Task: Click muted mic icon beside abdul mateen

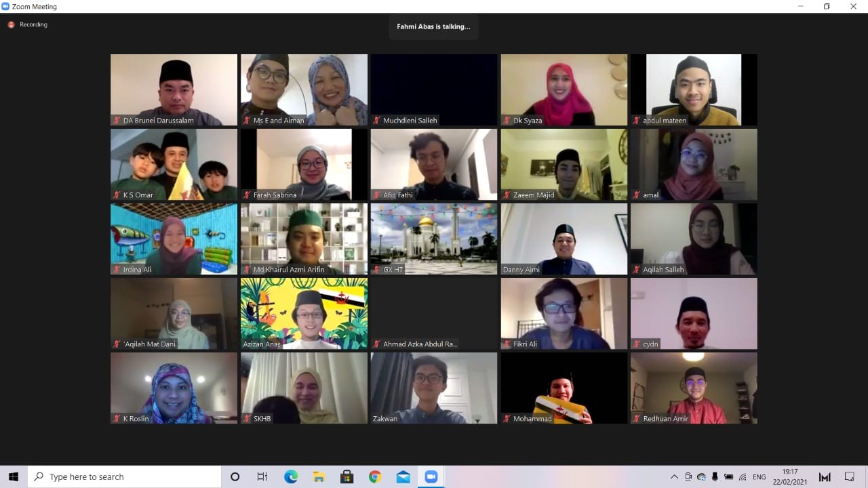Action: [x=637, y=121]
